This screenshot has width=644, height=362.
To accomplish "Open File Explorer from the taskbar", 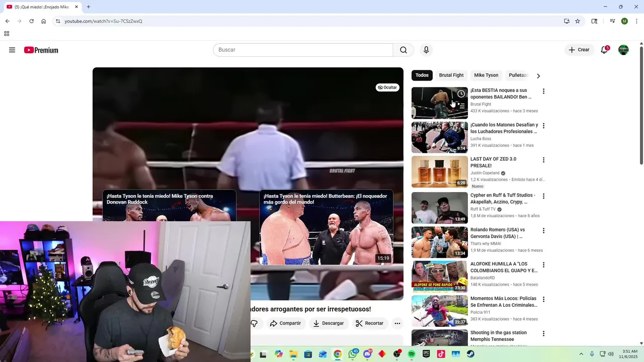I will 293,354.
